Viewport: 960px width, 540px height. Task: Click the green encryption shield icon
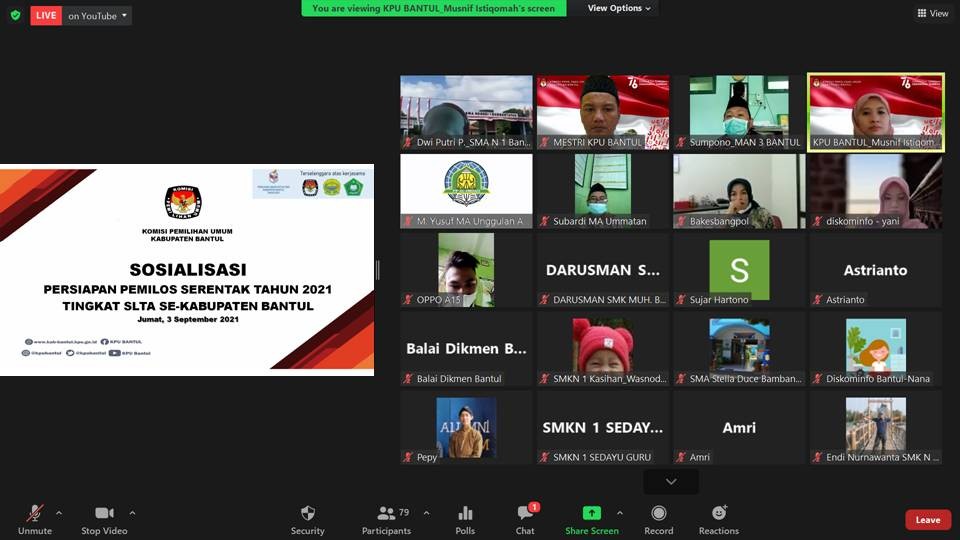(x=15, y=15)
